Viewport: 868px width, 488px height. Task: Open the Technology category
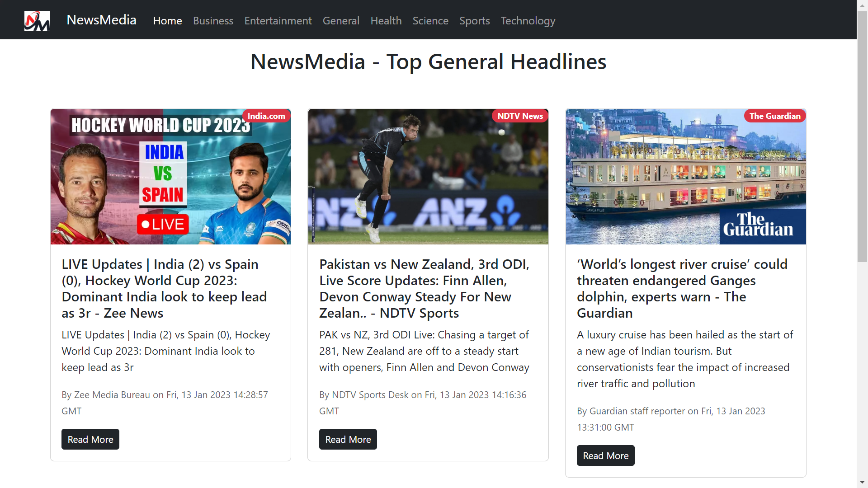pos(528,21)
